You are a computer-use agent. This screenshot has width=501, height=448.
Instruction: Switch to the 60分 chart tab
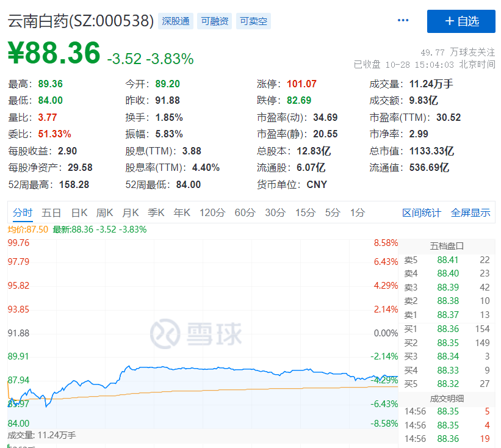pyautogui.click(x=245, y=213)
